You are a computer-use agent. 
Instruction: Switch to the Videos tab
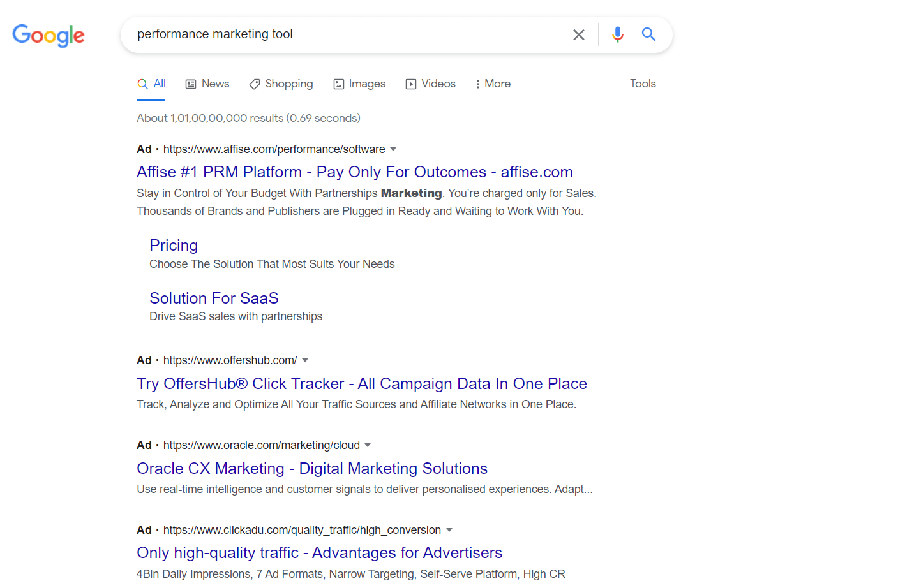pos(431,84)
